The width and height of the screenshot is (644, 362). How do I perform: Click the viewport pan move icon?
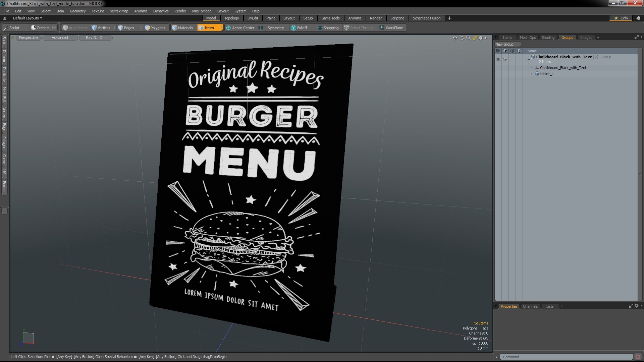[x=455, y=38]
